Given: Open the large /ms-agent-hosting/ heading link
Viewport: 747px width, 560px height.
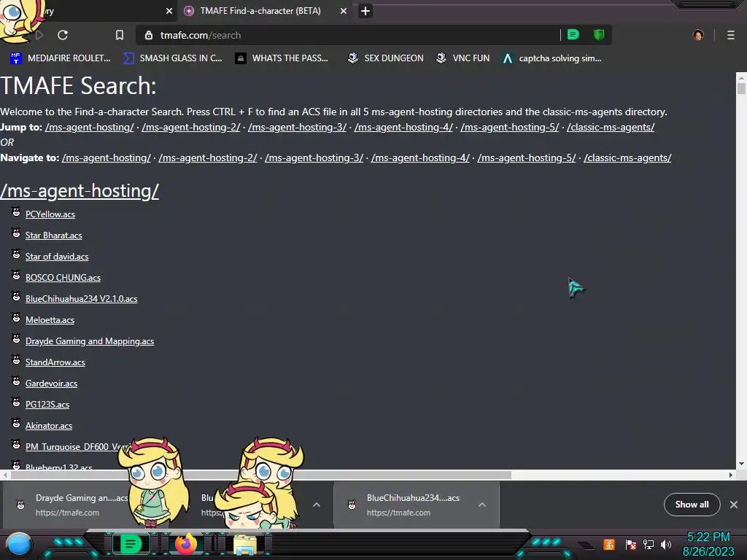Looking at the screenshot, I should coord(80,191).
